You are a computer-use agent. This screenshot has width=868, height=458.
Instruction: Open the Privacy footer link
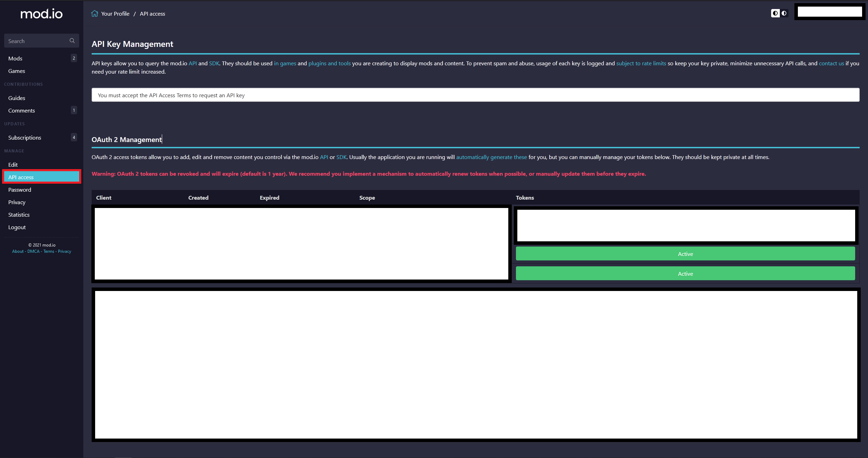coord(65,251)
